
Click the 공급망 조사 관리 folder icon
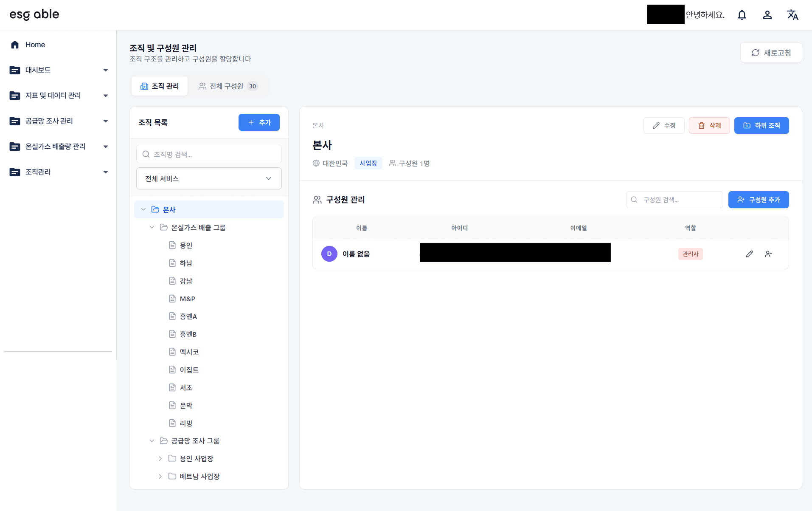(x=15, y=121)
